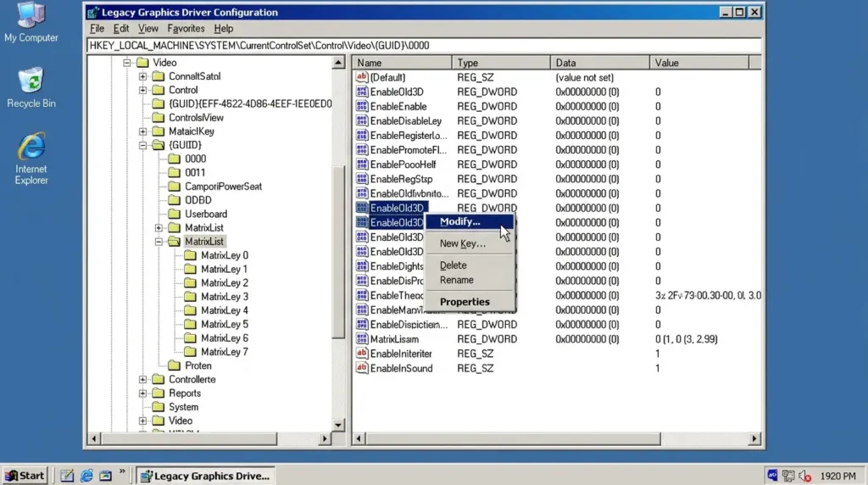The image size is (868, 485).
Task: Click the folder icon beside Reports
Action: tap(159, 393)
